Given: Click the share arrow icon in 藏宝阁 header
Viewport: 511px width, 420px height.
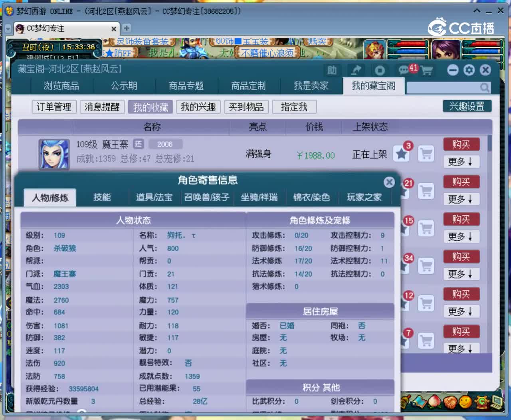Looking at the screenshot, I should coord(356,70).
